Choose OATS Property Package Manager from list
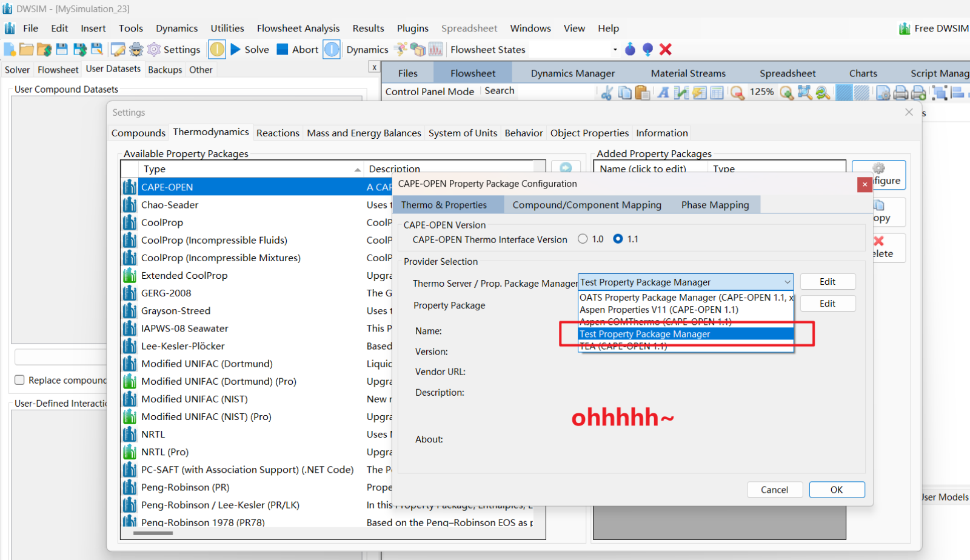Image resolution: width=970 pixels, height=560 pixels. pos(686,297)
